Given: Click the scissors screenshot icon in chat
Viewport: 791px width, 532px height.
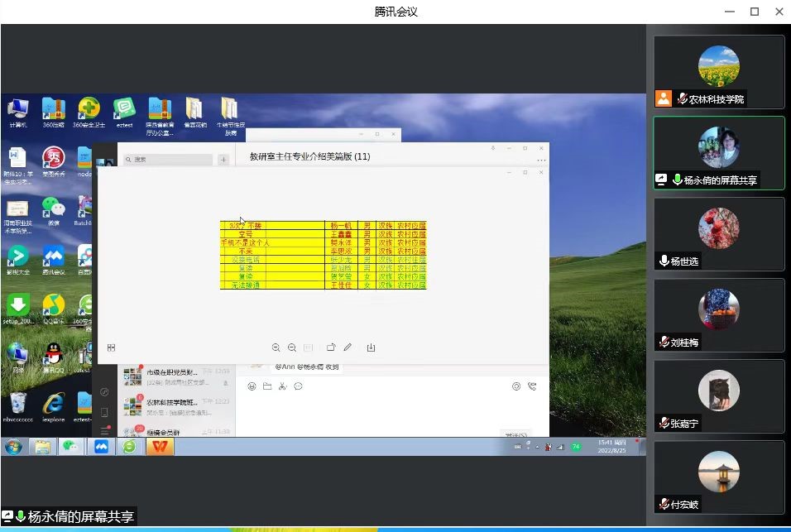Looking at the screenshot, I should pos(282,386).
